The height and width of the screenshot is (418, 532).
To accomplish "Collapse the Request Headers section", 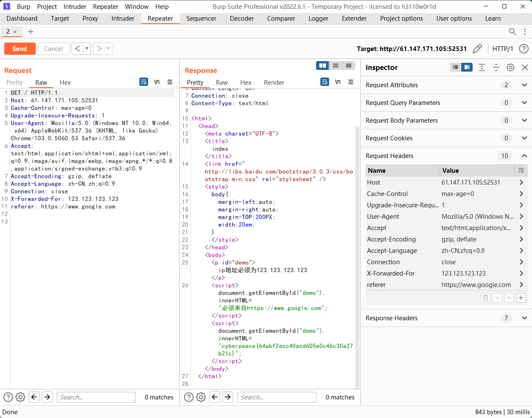I will click(524, 156).
